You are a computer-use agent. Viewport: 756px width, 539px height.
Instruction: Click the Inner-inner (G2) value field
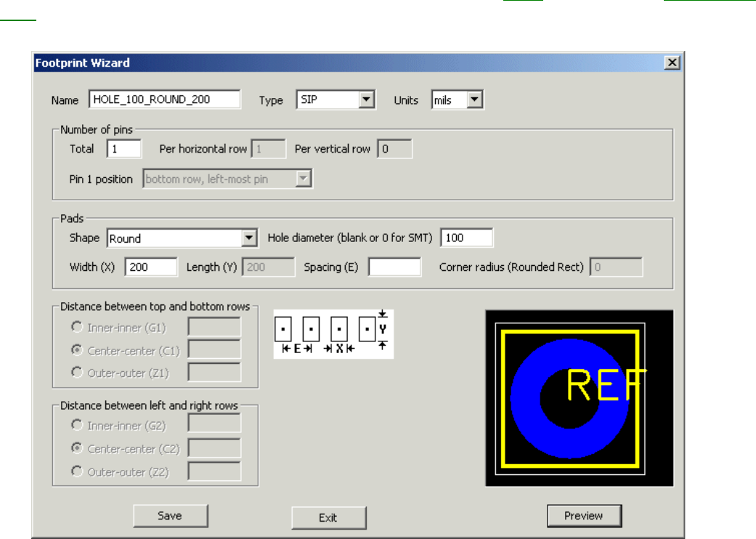pyautogui.click(x=214, y=424)
